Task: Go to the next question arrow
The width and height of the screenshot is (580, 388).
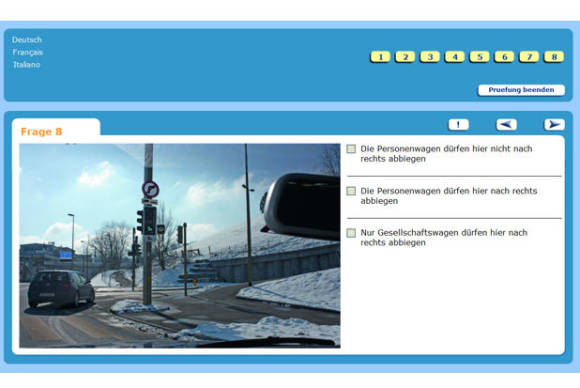Action: (554, 125)
